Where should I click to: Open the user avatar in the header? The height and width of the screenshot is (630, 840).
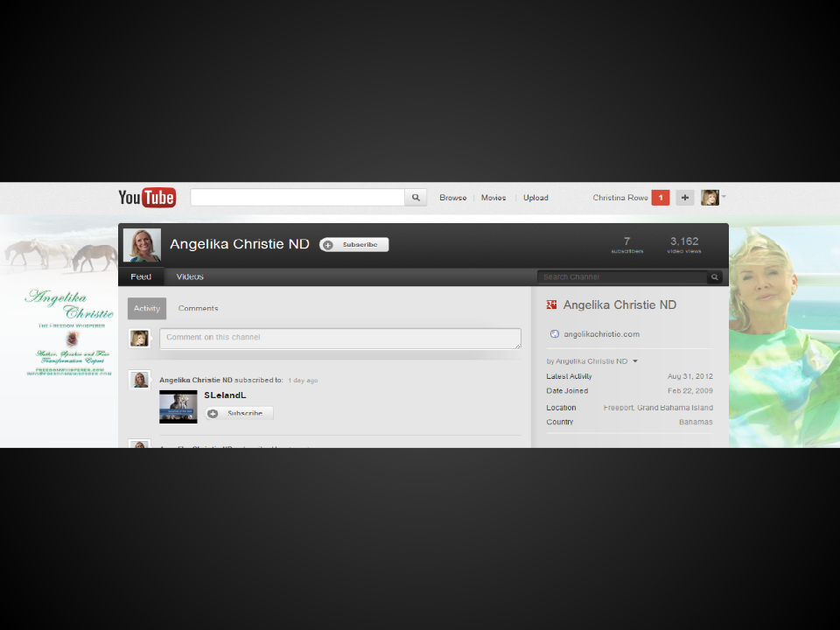[710, 198]
